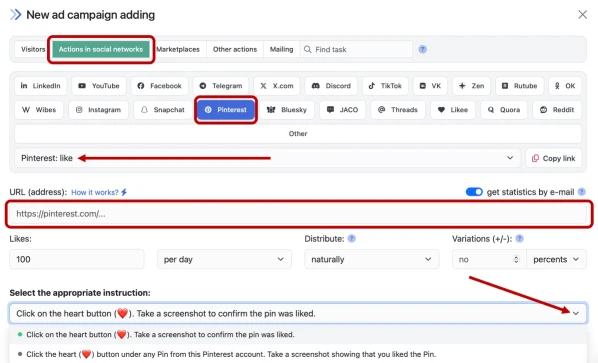
Task: Open the Other actions tab
Action: pos(235,49)
